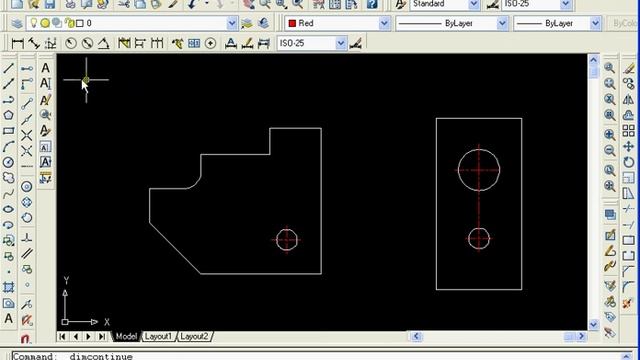Click the Zoom In icon
The height and width of the screenshot is (360, 640).
[x=610, y=135]
